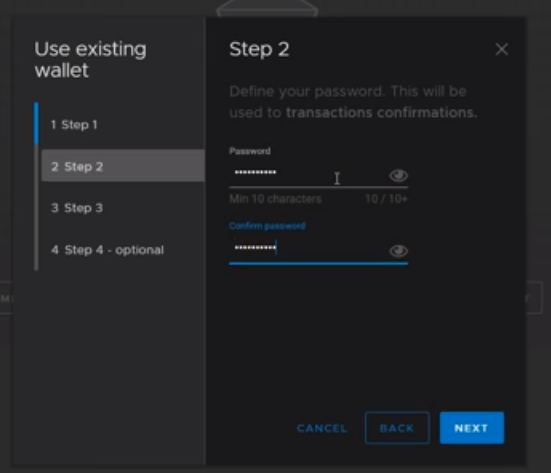This screenshot has height=473, width=551.
Task: Click the Confirm password label
Action: [x=267, y=226]
